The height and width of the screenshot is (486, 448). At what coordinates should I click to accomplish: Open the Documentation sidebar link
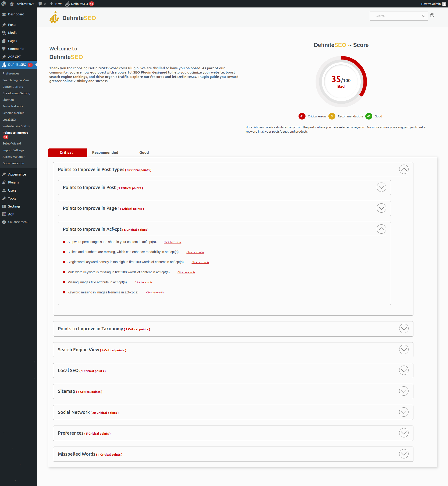point(13,163)
